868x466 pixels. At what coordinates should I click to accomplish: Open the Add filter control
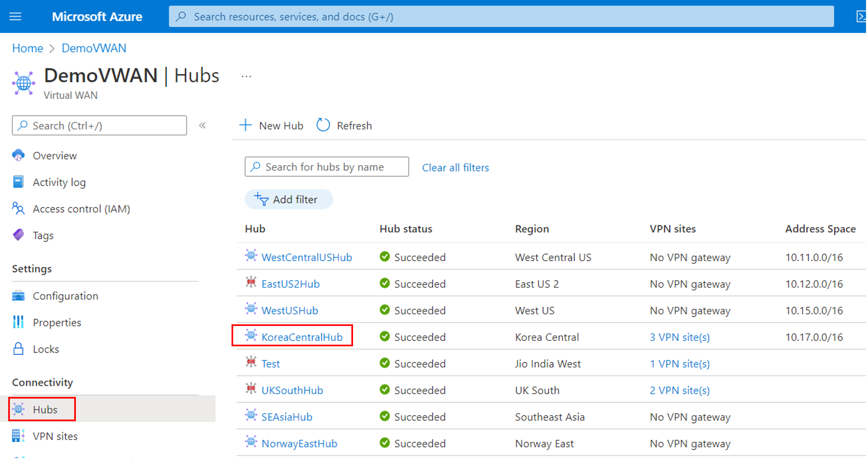click(288, 199)
